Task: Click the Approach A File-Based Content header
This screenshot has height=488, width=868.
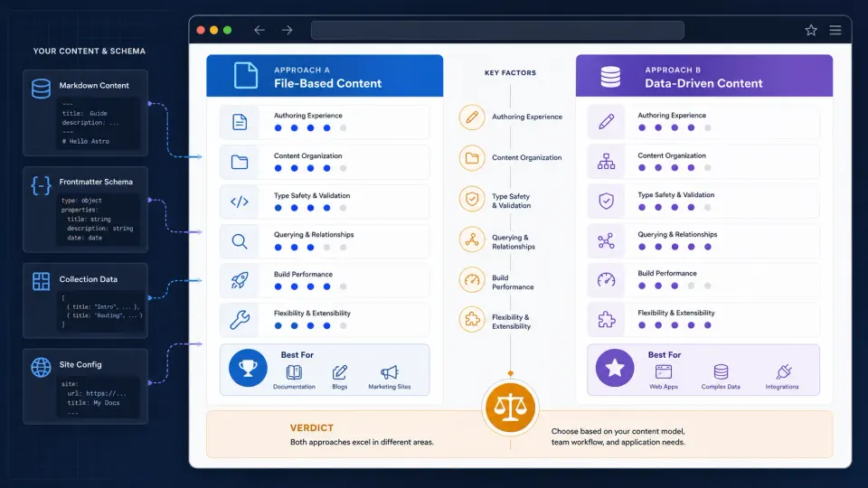Action: [x=325, y=76]
